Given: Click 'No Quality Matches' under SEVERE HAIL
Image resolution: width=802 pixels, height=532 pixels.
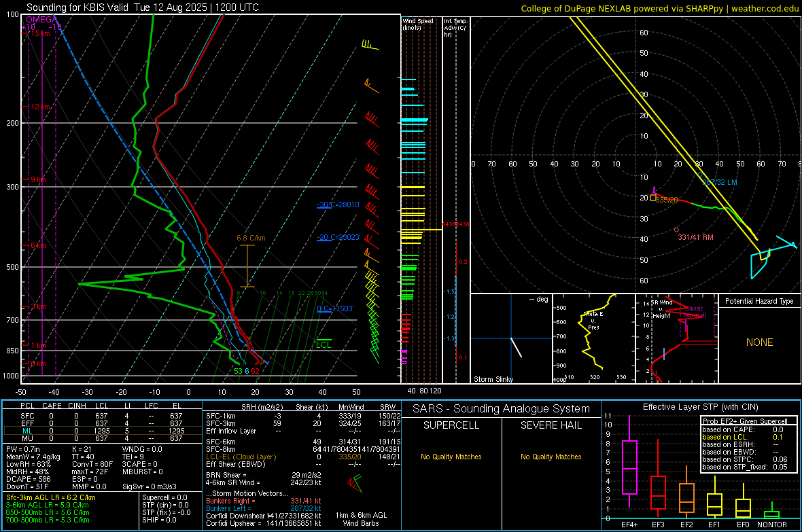Looking at the screenshot, I should [x=551, y=457].
